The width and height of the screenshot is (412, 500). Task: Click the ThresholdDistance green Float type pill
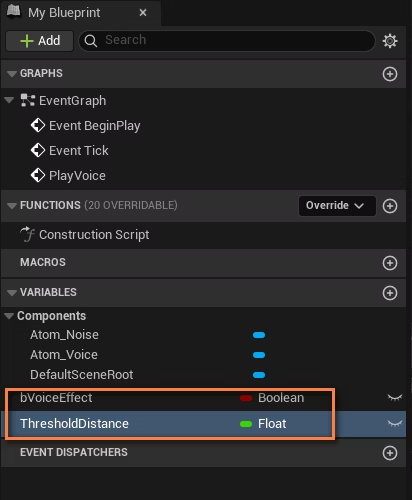pyautogui.click(x=246, y=424)
